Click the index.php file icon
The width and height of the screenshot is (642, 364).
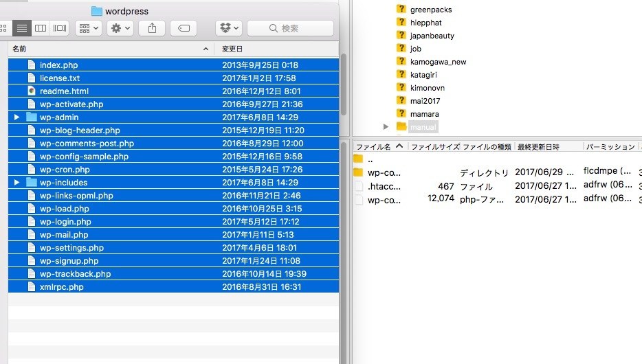(32, 65)
